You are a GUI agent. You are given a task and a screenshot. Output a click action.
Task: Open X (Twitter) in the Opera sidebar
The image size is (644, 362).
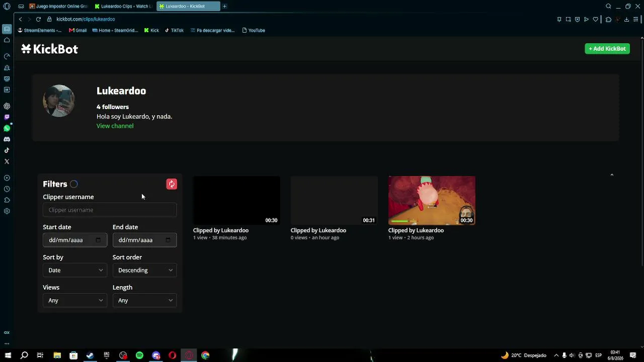[x=7, y=161]
